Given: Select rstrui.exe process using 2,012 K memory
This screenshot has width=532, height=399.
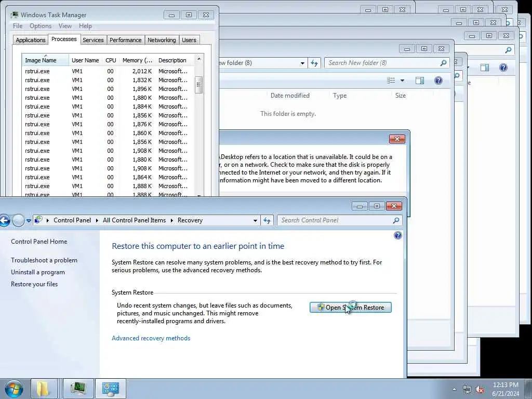Looking at the screenshot, I should 108,71.
